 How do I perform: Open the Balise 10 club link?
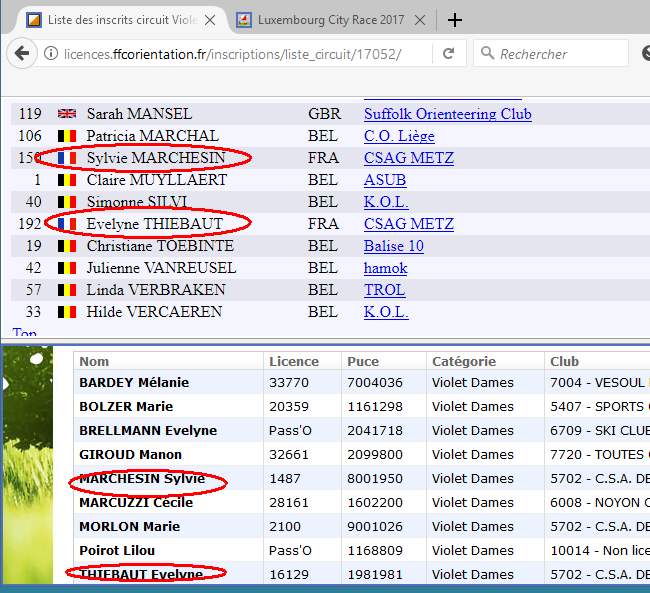394,246
